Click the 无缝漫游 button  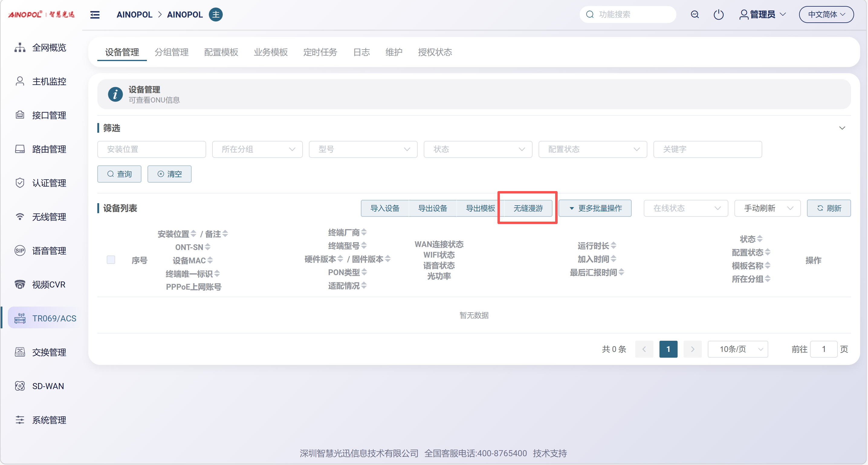tap(528, 208)
